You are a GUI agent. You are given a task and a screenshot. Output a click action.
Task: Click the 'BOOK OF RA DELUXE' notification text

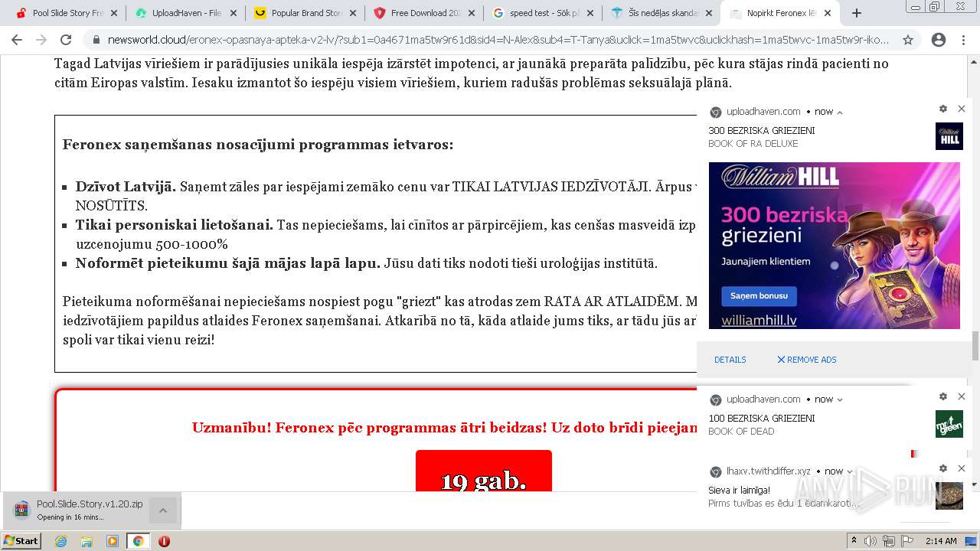click(x=753, y=144)
